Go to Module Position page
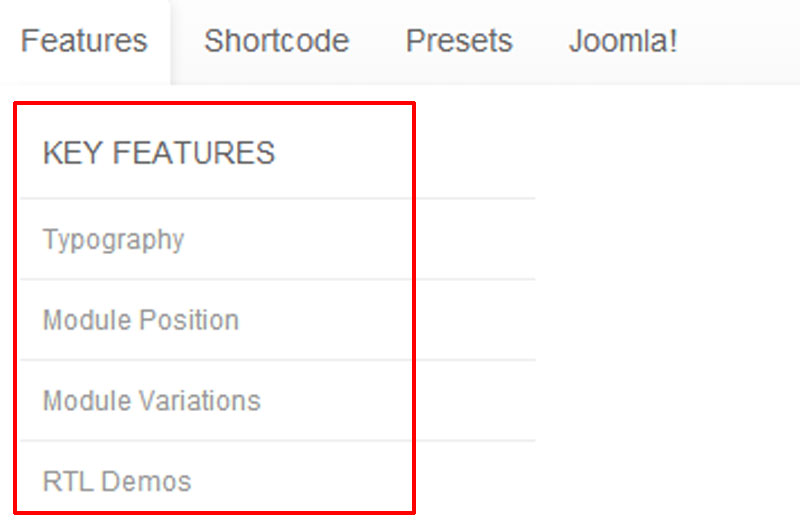The height and width of the screenshot is (527, 800). (x=140, y=320)
